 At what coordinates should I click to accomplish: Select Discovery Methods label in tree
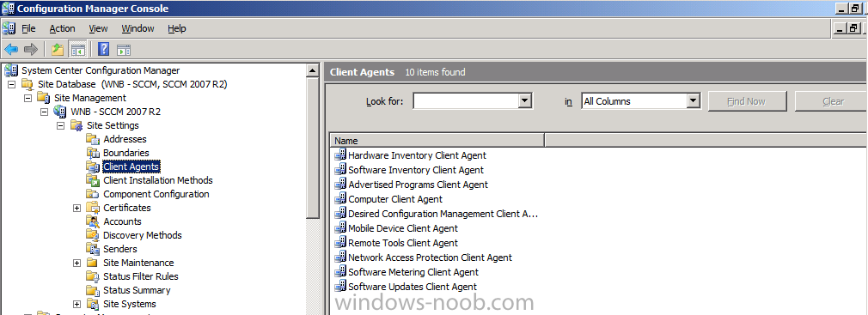click(x=143, y=235)
